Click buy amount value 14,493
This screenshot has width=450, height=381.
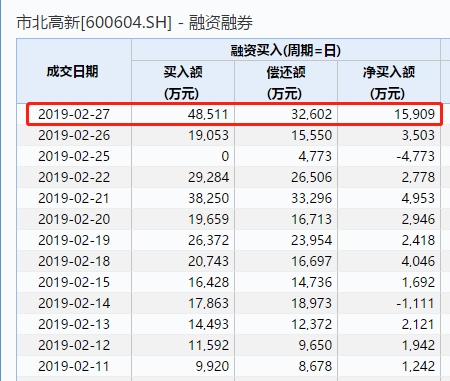pos(208,324)
